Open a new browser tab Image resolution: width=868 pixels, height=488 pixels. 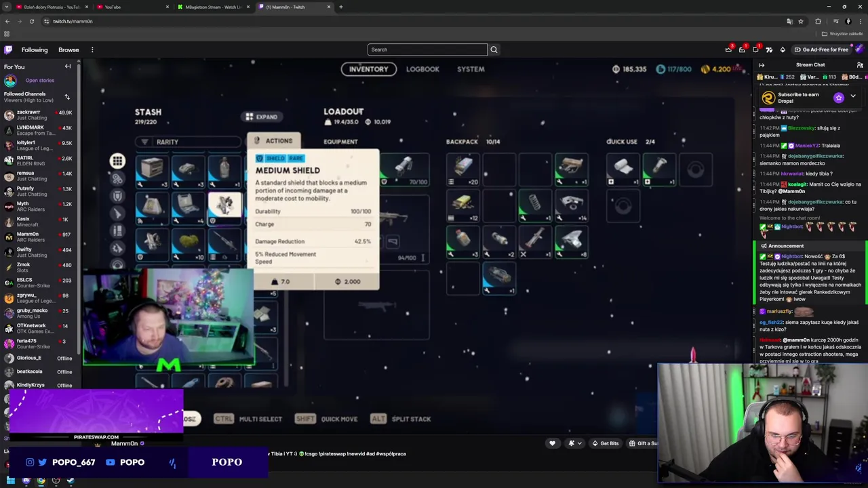click(341, 7)
